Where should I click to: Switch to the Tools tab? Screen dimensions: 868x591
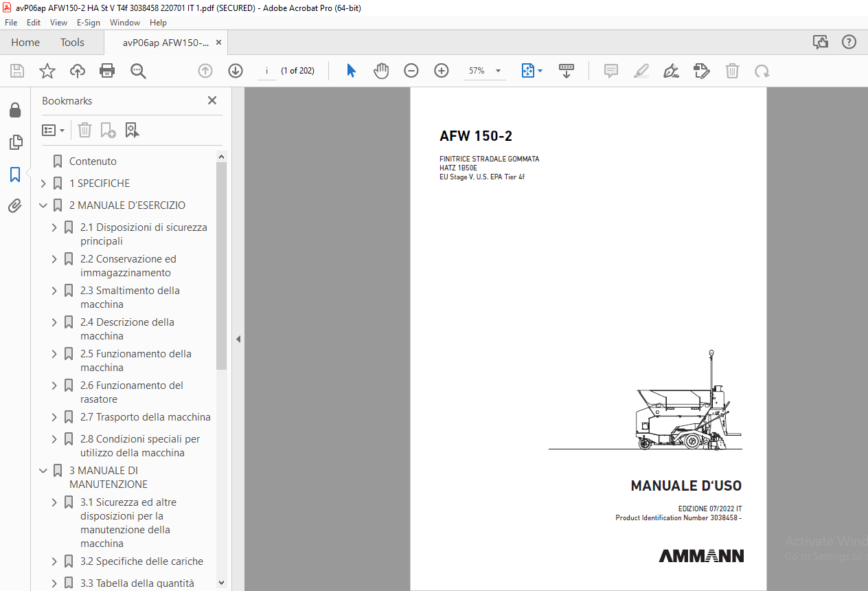pyautogui.click(x=72, y=43)
